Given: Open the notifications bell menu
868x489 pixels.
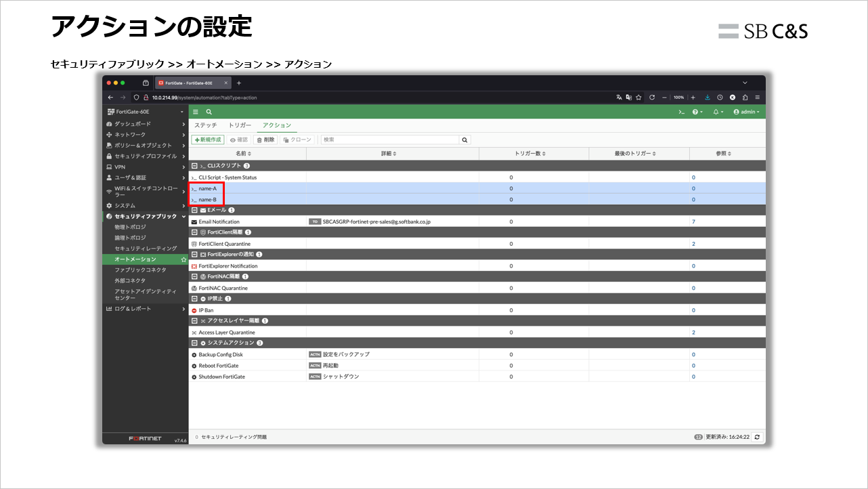Looking at the screenshot, I should [x=718, y=112].
